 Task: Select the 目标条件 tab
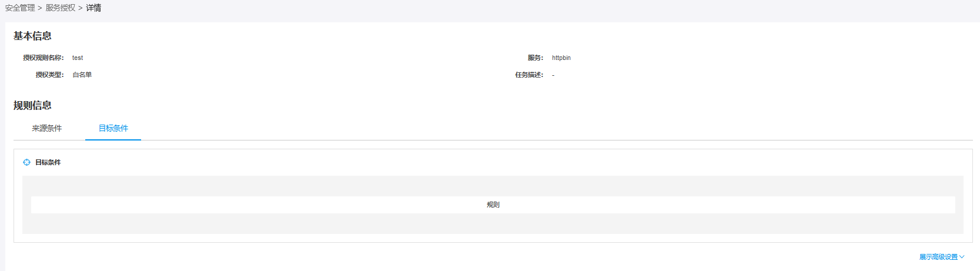point(113,128)
